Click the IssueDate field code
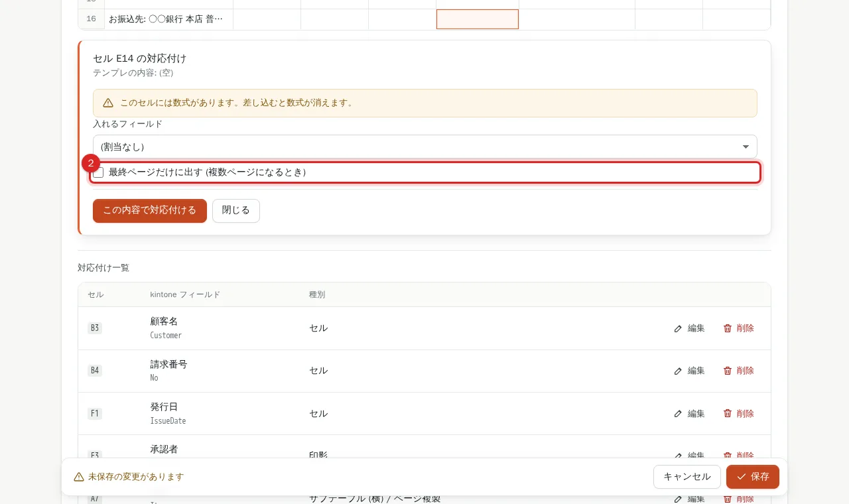 [168, 421]
